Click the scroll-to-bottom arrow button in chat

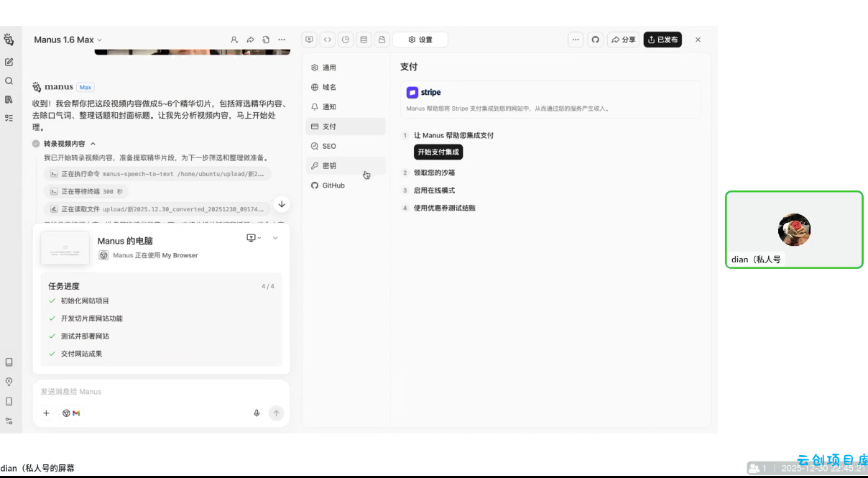click(x=282, y=204)
